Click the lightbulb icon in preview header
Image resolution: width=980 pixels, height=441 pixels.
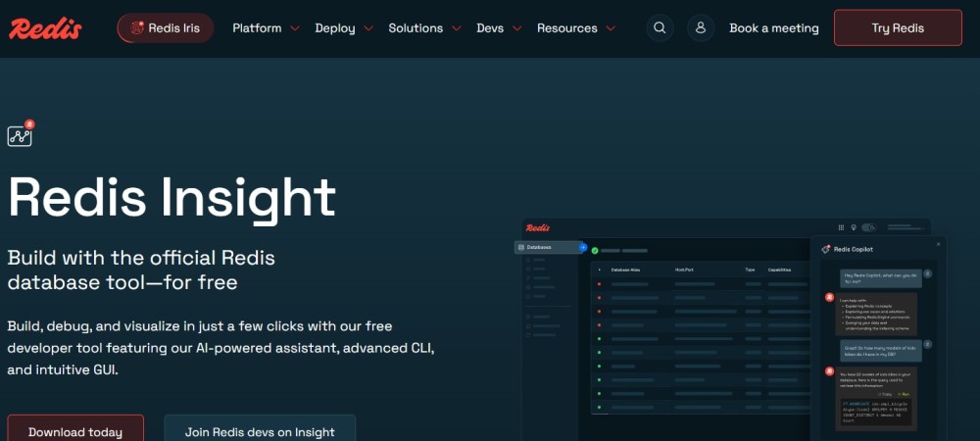[854, 227]
